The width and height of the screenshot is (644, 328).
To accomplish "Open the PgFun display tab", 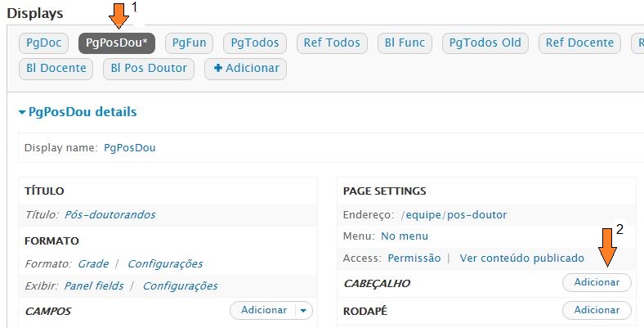I will coord(189,43).
